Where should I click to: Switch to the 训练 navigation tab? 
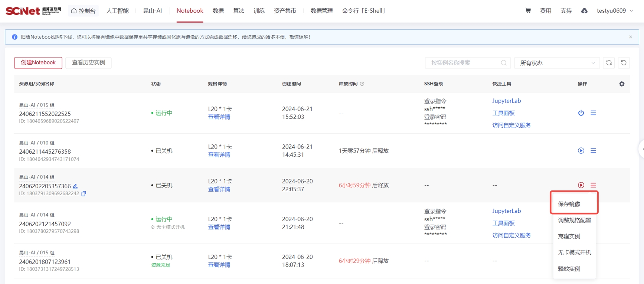click(x=259, y=11)
